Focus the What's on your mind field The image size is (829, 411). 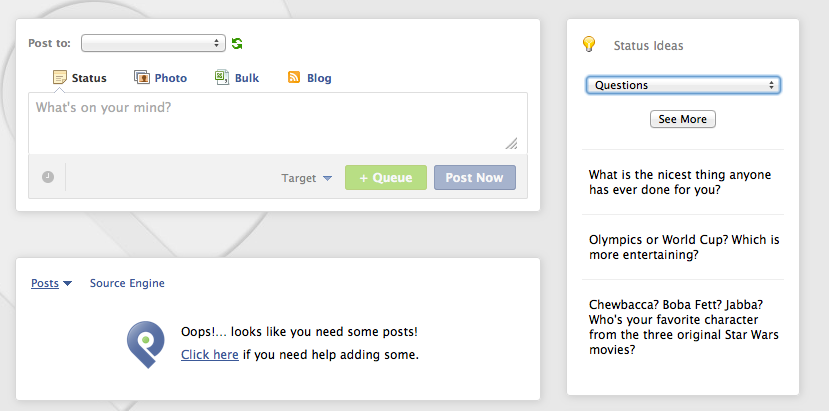pos(278,123)
